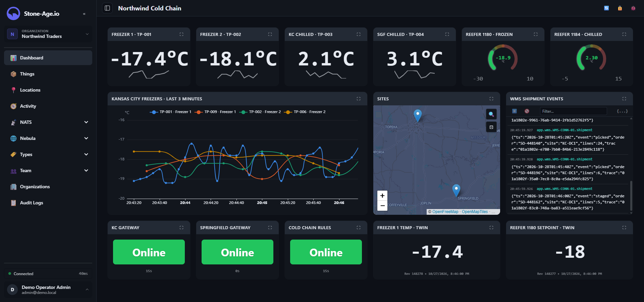The width and height of the screenshot is (644, 302).
Task: Click the Kansas City map pin
Action: pyautogui.click(x=418, y=115)
